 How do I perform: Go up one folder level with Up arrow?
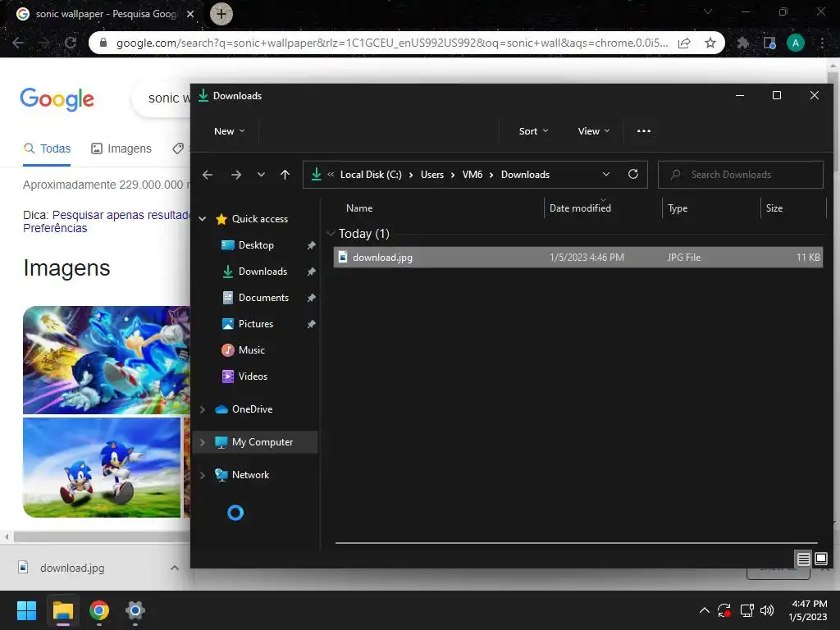point(285,175)
